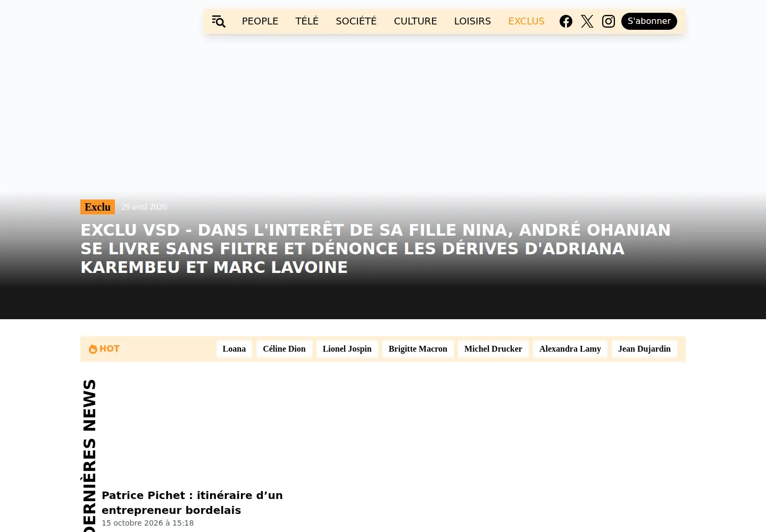Viewport: 766px width, 532px height.
Task: Open the André Ohanian headline article
Action: click(x=376, y=248)
